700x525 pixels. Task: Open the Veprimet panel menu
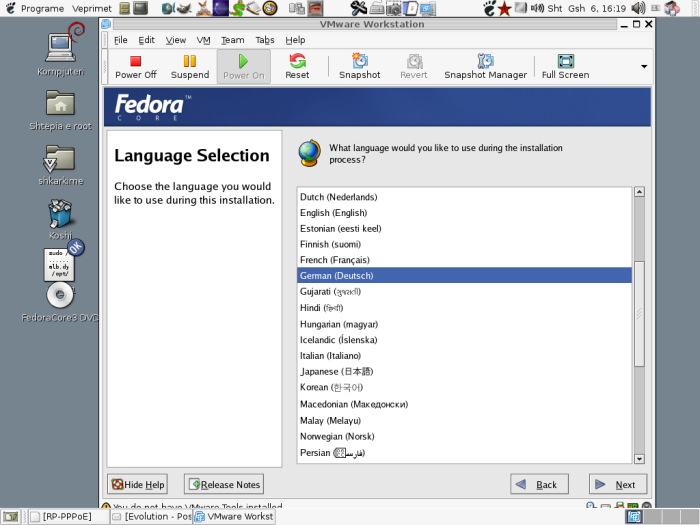click(x=92, y=8)
